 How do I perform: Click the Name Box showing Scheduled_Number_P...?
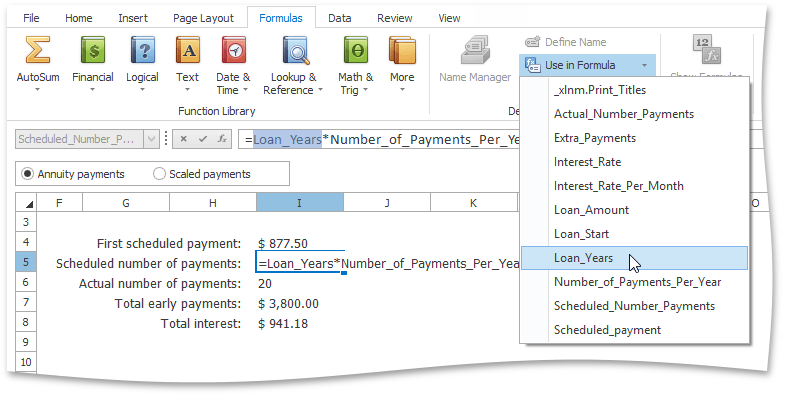click(x=80, y=139)
